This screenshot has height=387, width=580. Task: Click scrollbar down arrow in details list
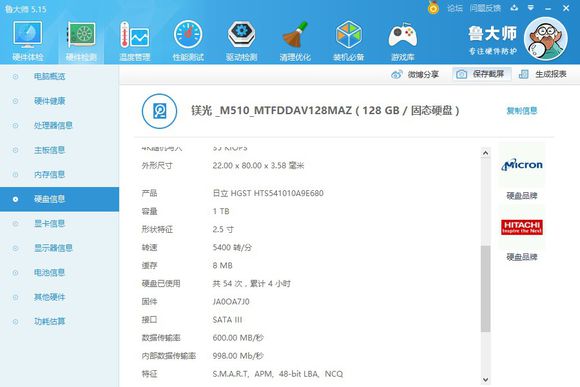pos(485,380)
